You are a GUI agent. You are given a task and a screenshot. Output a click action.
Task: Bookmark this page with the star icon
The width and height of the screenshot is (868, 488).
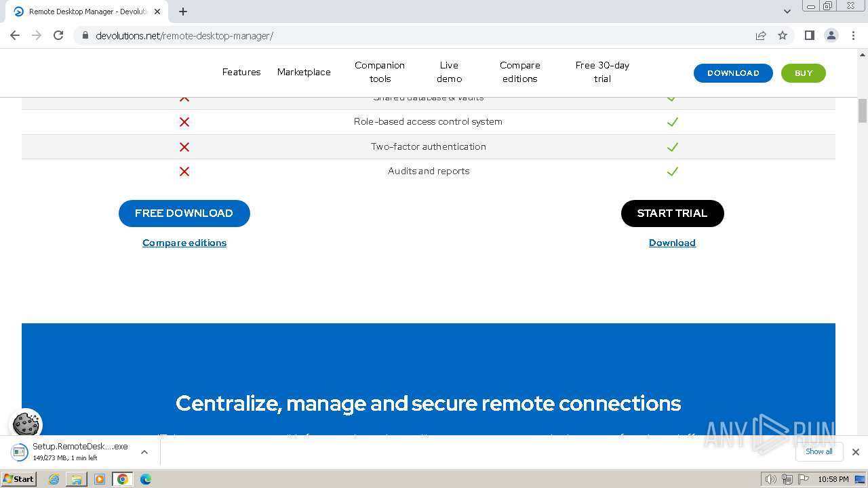783,35
